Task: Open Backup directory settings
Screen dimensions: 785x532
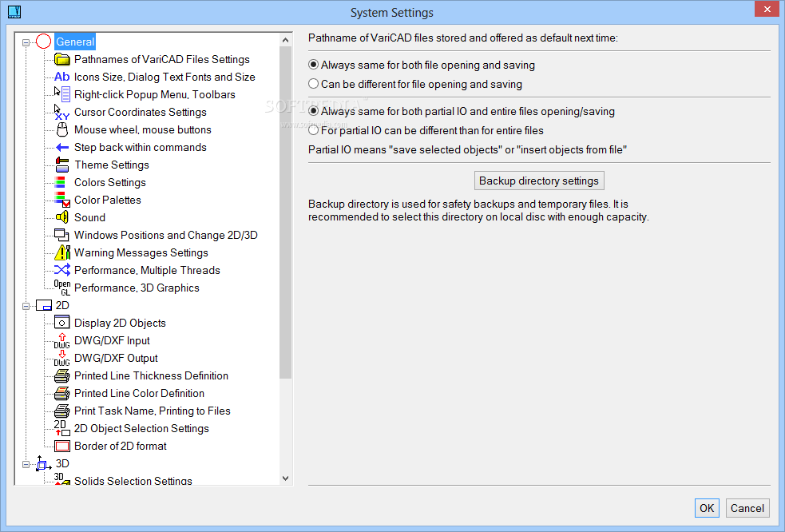Action: click(x=539, y=181)
